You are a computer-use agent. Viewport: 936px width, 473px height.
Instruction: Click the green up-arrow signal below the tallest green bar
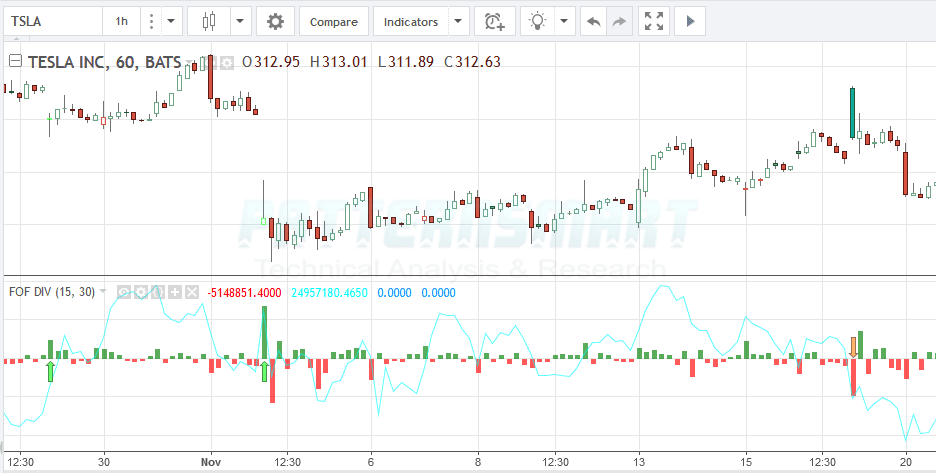coord(264,371)
